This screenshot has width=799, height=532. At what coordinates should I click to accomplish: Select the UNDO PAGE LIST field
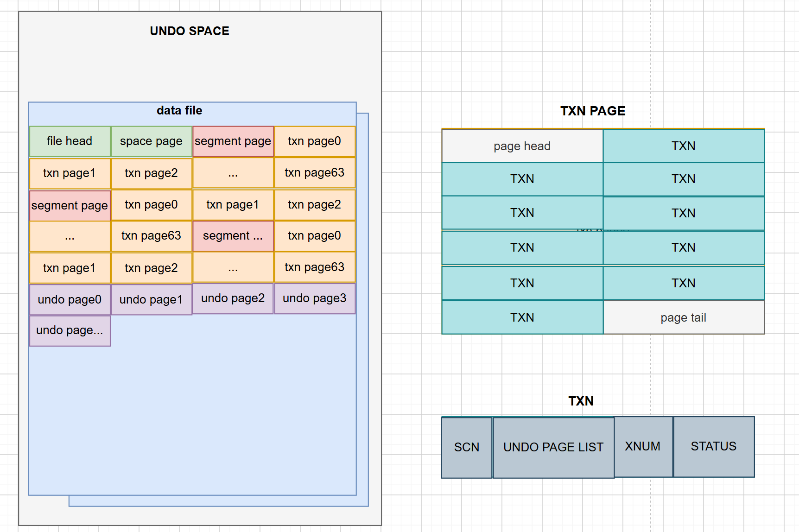[x=554, y=447]
